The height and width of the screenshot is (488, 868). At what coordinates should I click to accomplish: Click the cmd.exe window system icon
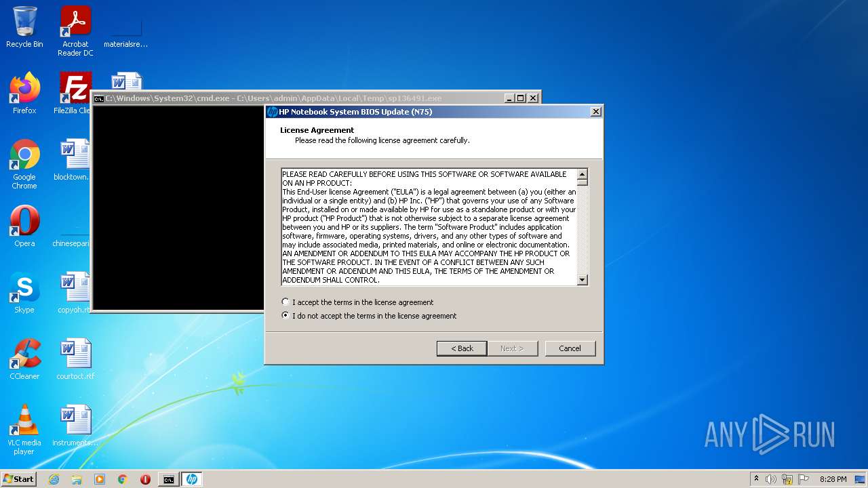tap(99, 98)
